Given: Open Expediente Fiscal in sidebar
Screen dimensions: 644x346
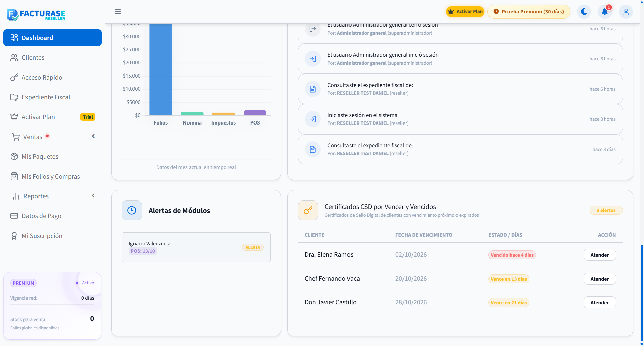Looking at the screenshot, I should pyautogui.click(x=52, y=97).
